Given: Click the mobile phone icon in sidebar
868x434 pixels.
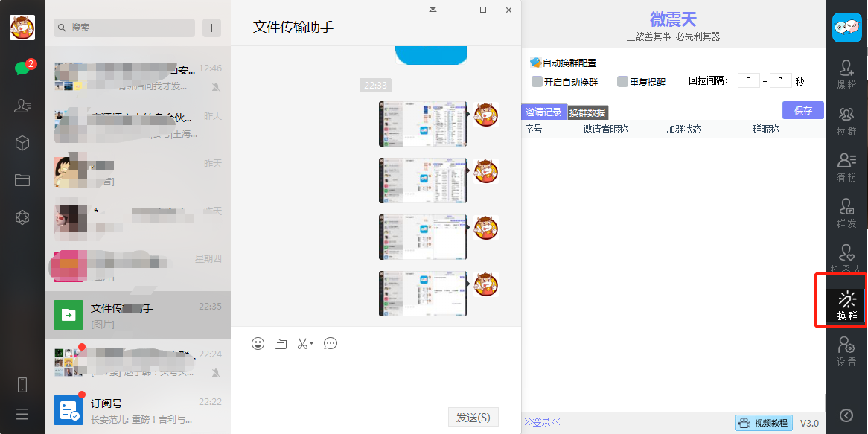Looking at the screenshot, I should pyautogui.click(x=22, y=384).
